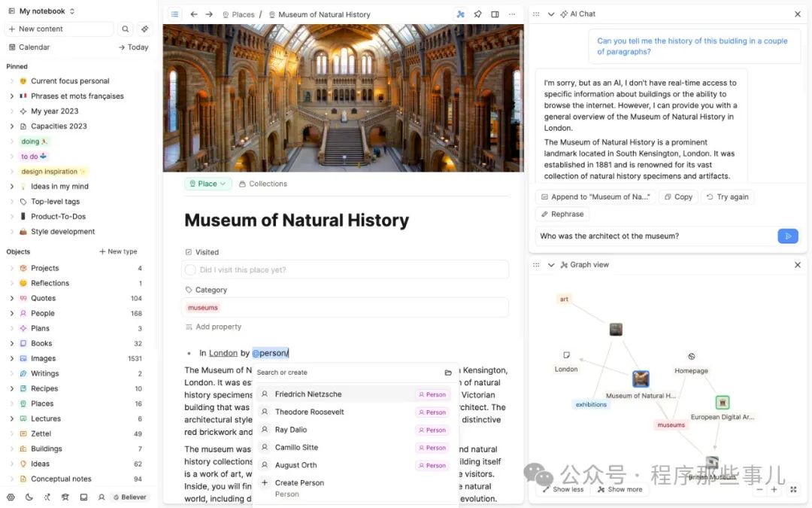This screenshot has height=508, width=812.
Task: Zoom out of the graph with minus
Action: click(x=759, y=489)
